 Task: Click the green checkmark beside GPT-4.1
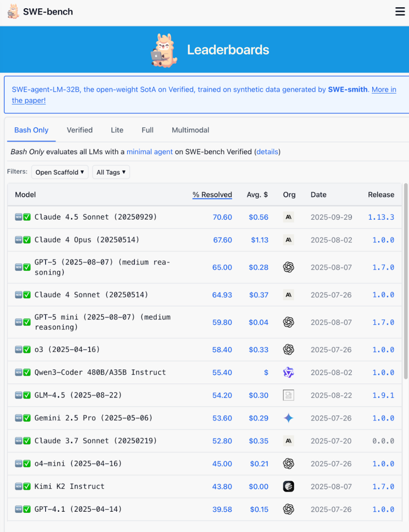point(27,509)
